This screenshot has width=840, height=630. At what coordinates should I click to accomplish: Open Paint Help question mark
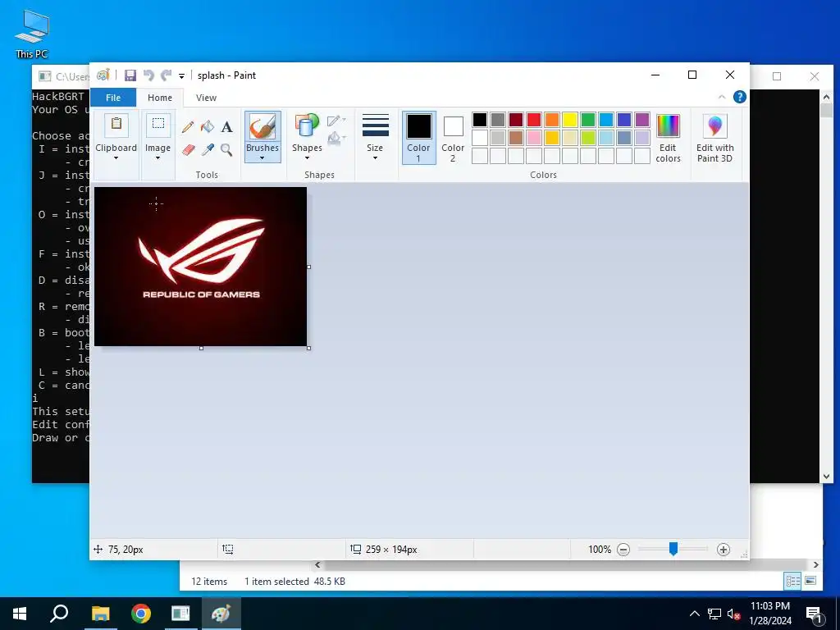(739, 97)
